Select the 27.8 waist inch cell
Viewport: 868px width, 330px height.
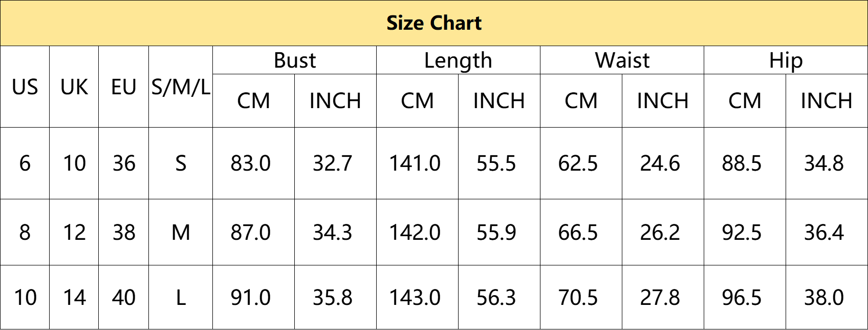(x=663, y=298)
